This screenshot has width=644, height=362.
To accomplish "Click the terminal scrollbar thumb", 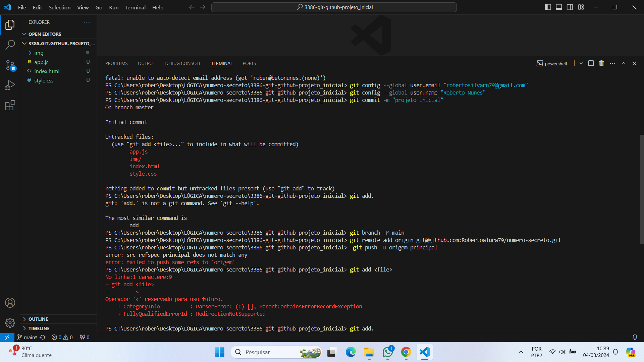I will tap(642, 189).
